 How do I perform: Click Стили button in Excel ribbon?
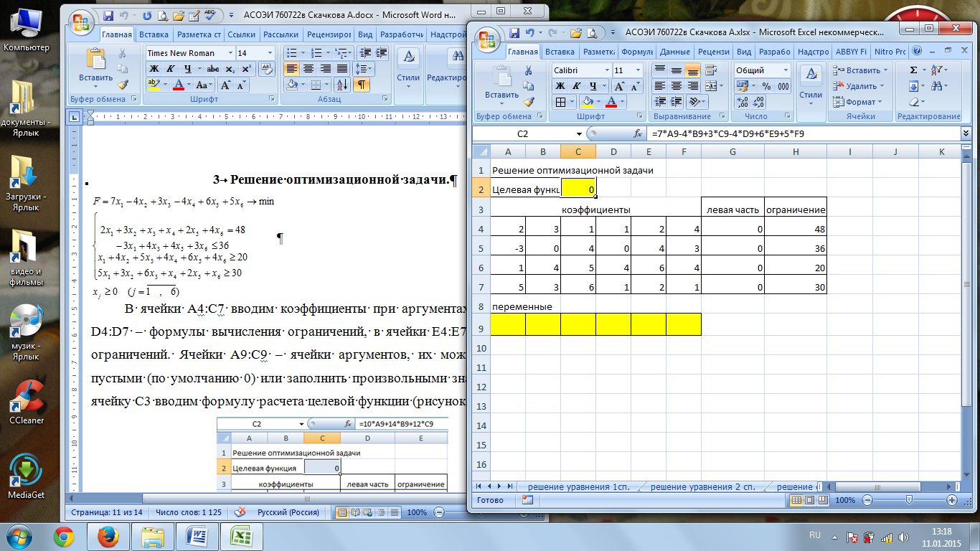click(x=811, y=83)
